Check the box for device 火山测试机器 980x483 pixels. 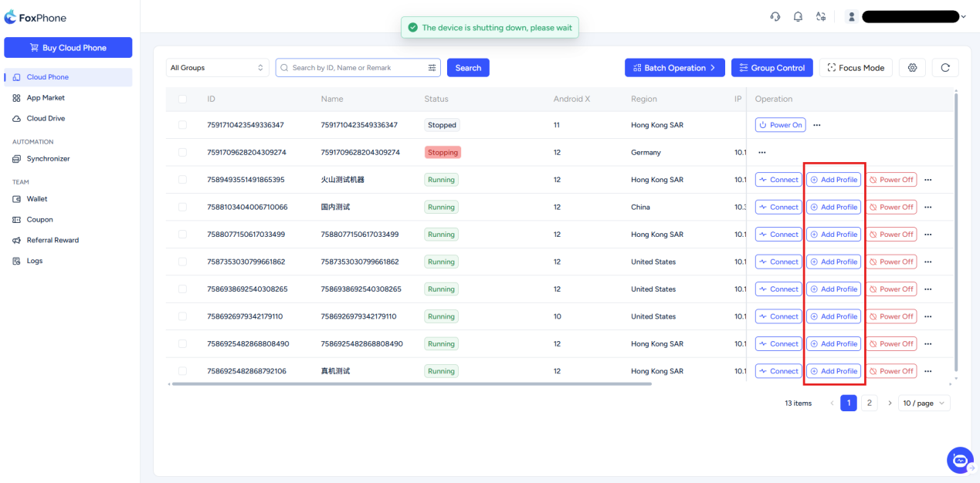[x=182, y=180]
